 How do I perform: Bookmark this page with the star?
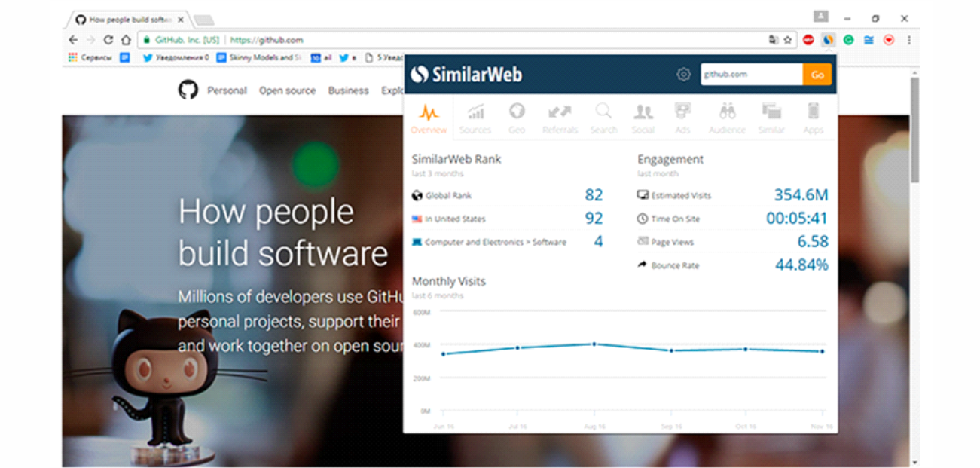coord(788,40)
